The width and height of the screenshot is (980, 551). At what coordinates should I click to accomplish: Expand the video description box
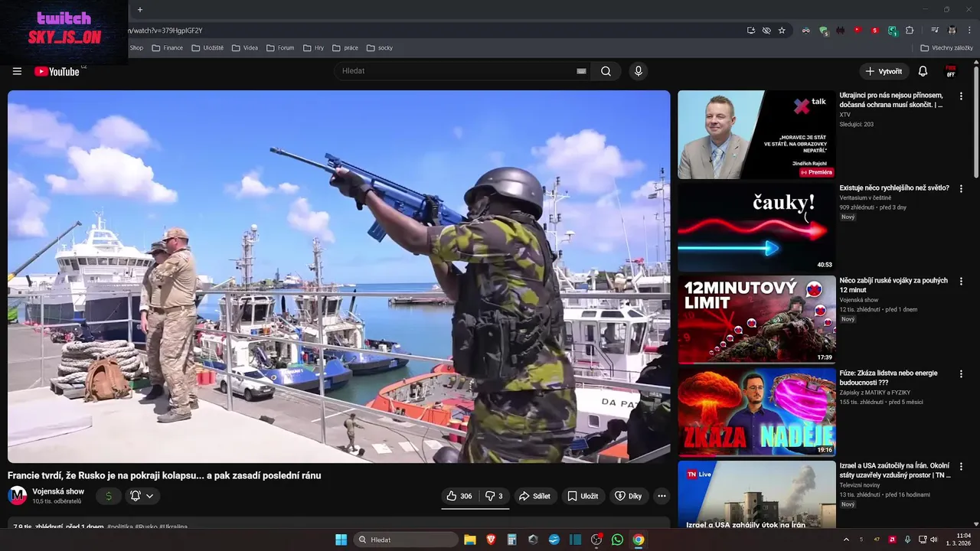338,524
